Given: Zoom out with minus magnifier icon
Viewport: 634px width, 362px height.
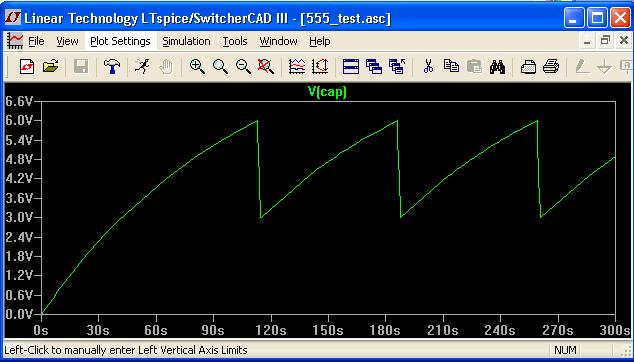Looking at the screenshot, I should (x=243, y=66).
